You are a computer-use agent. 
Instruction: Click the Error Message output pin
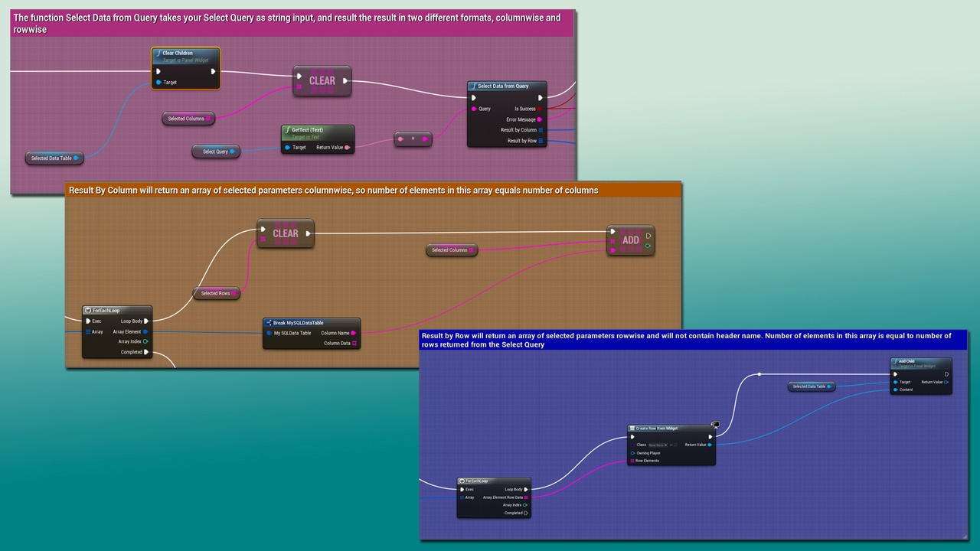click(x=541, y=119)
